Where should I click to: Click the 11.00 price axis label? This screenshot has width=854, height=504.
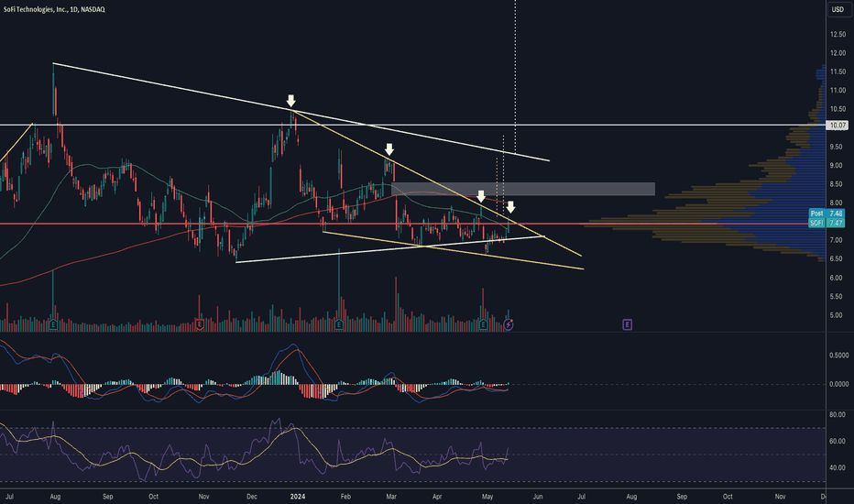point(838,91)
